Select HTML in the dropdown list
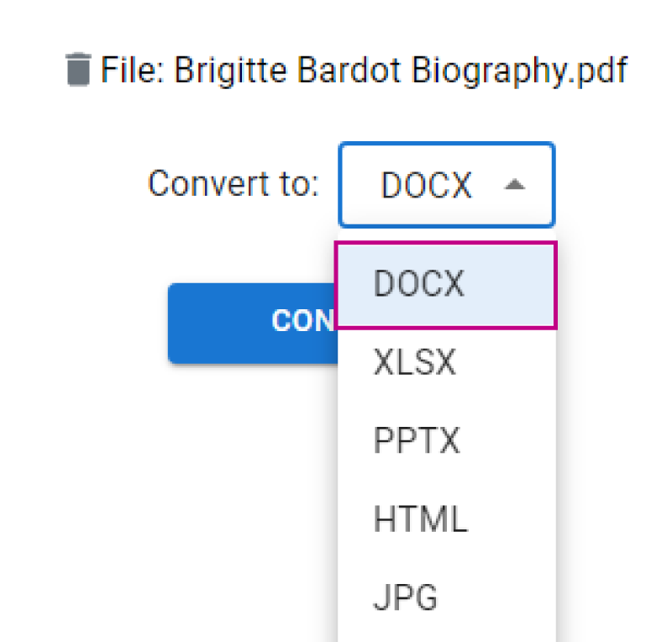The height and width of the screenshot is (642, 672). click(420, 520)
